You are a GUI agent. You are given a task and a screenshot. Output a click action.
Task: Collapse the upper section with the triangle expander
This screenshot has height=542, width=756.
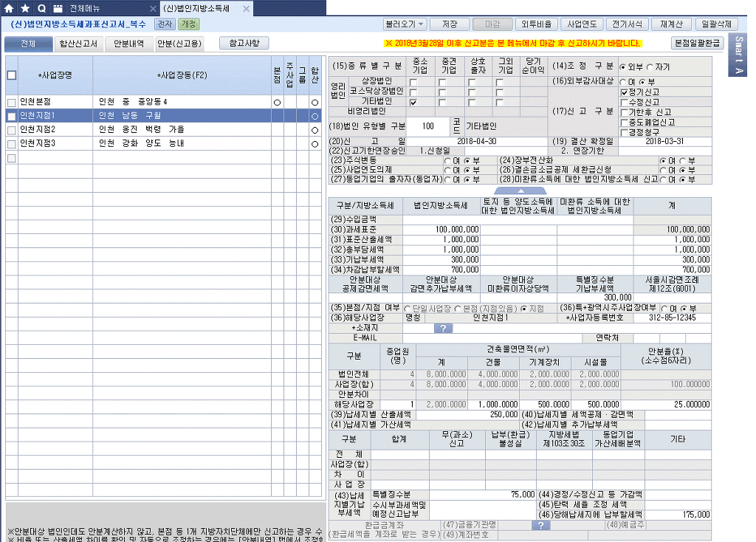click(521, 191)
